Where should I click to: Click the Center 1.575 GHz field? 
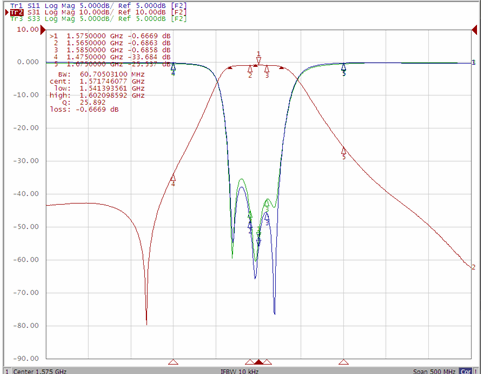[x=40, y=371]
